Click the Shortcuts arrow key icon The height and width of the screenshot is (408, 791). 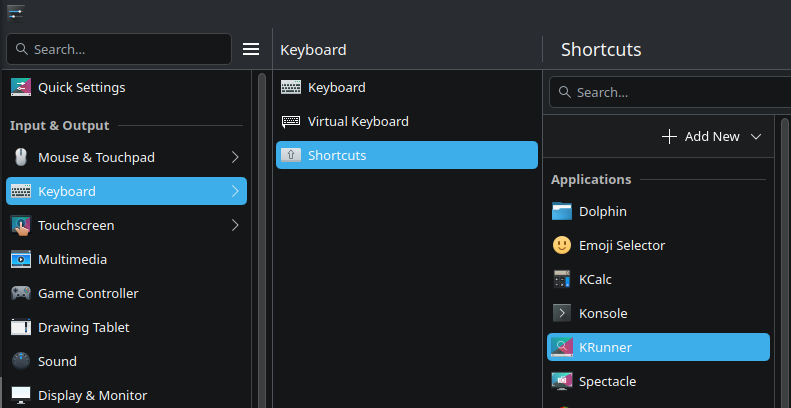click(x=291, y=155)
